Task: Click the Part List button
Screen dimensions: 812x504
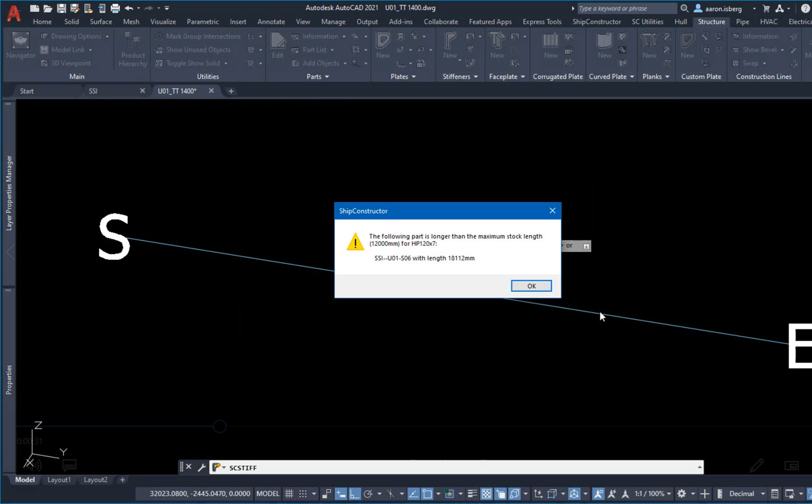Action: (312, 50)
